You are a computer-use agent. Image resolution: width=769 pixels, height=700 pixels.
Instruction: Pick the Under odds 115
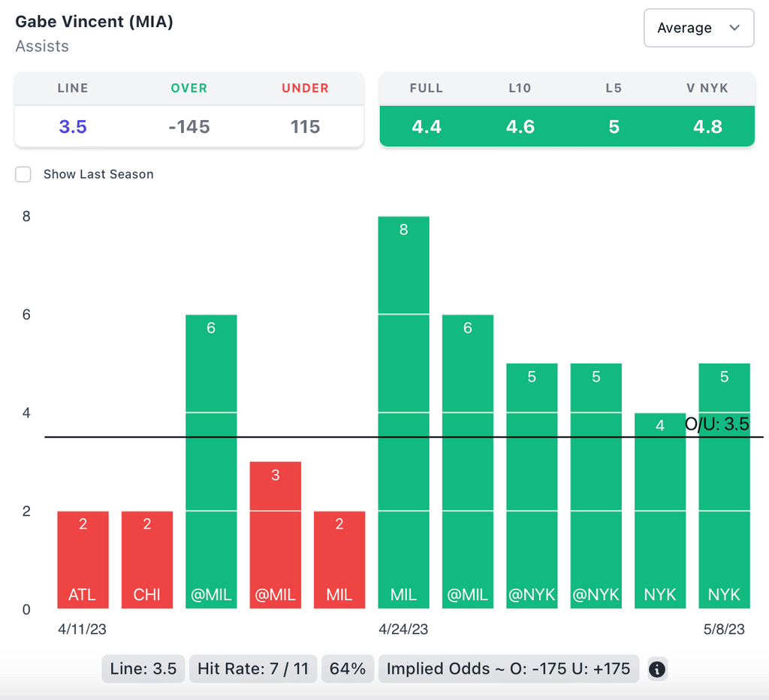(x=305, y=127)
